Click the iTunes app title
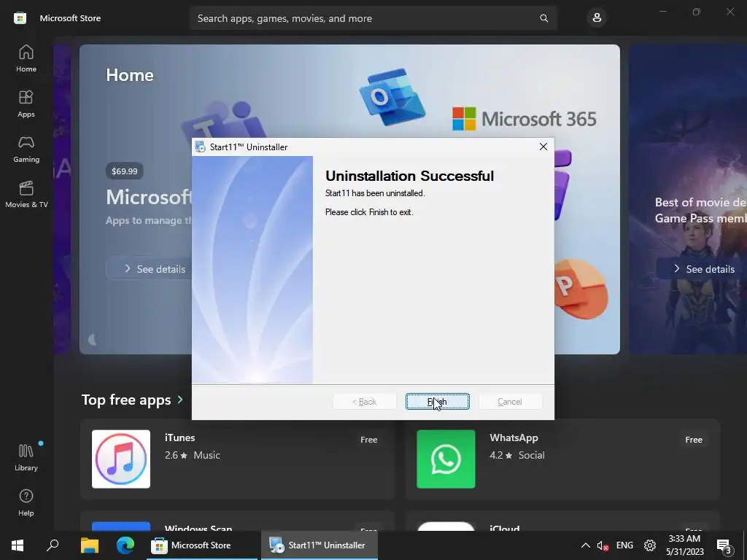The width and height of the screenshot is (747, 560). (179, 437)
